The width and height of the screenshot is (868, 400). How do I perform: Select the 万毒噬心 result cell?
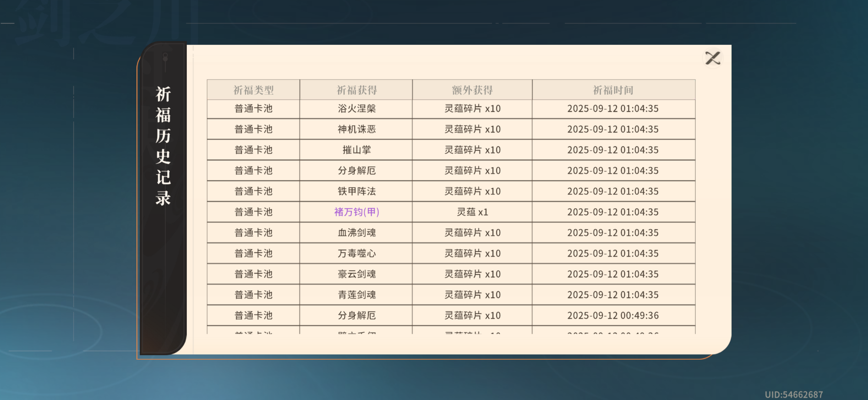tap(357, 253)
